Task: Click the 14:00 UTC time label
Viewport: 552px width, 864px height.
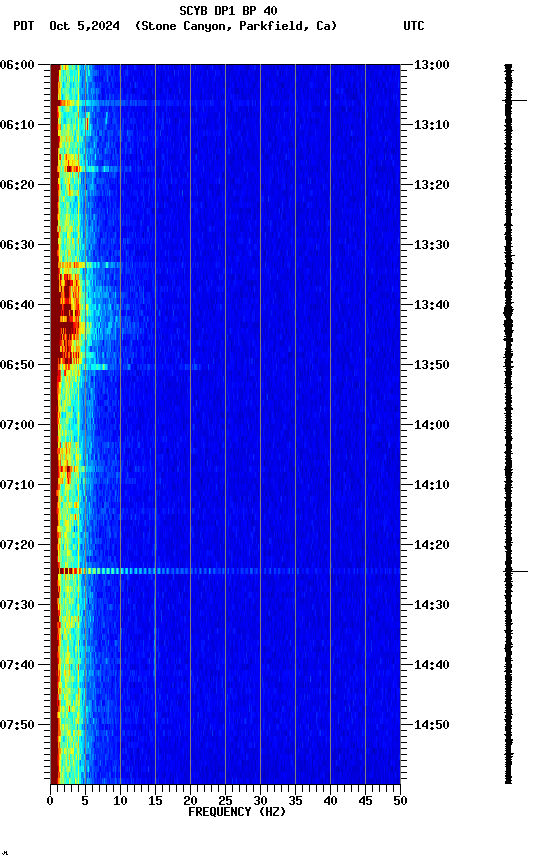Action: pyautogui.click(x=431, y=425)
